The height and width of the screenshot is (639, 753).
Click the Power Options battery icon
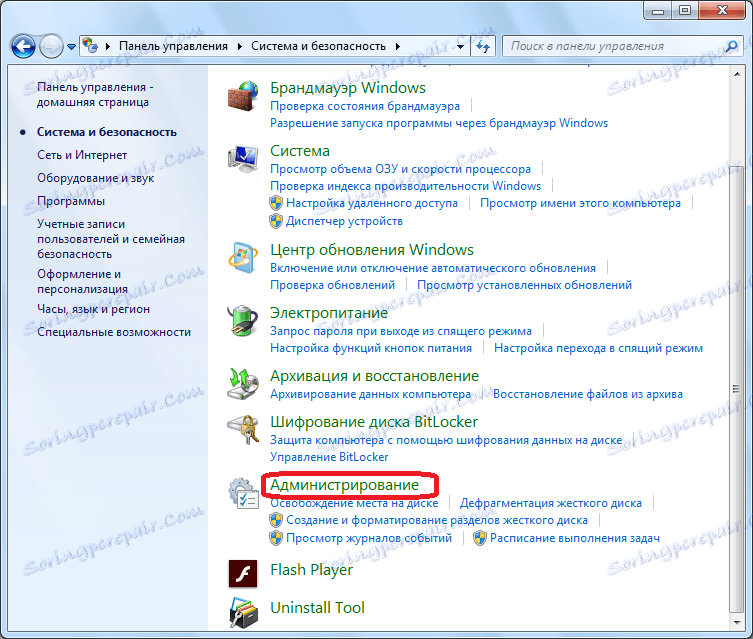pyautogui.click(x=243, y=320)
